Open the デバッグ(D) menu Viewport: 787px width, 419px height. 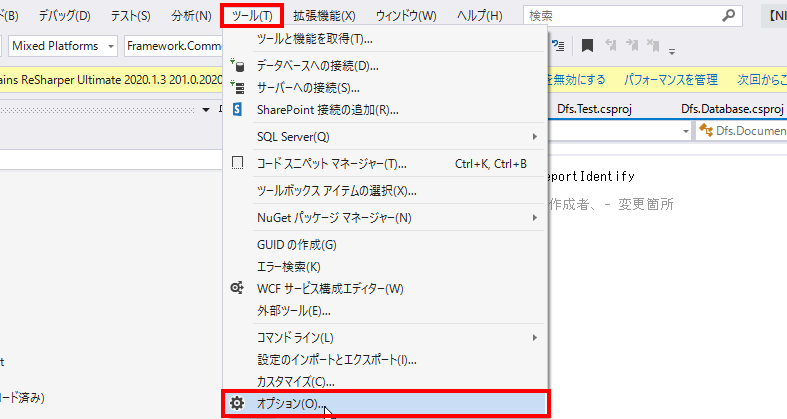[x=64, y=16]
